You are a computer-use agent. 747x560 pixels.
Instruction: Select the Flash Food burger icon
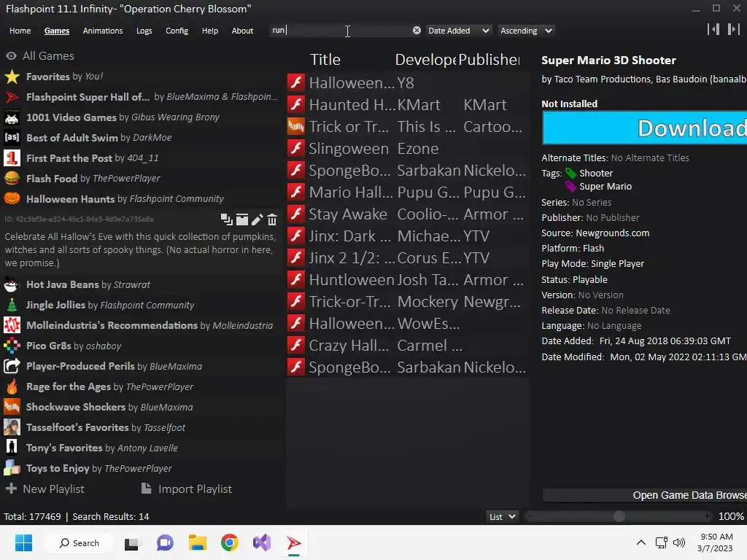[x=12, y=179]
